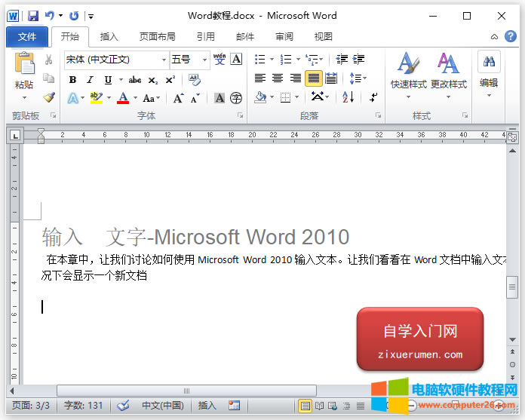This screenshot has width=525, height=420.
Task: Click the Save icon in quick access toolbar
Action: 32,15
